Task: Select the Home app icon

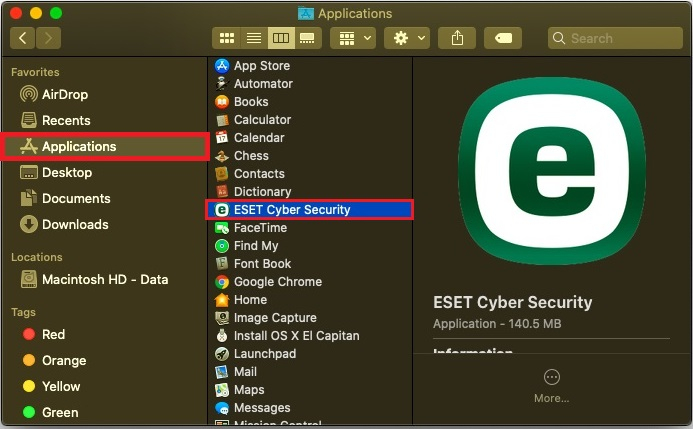Action: click(x=222, y=300)
